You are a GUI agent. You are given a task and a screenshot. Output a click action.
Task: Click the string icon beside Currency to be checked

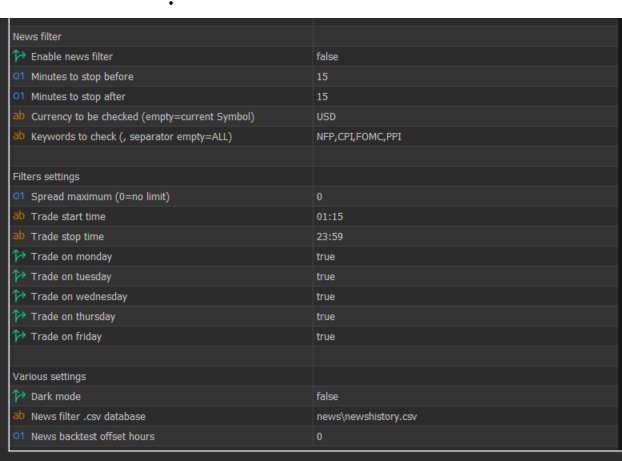click(19, 116)
